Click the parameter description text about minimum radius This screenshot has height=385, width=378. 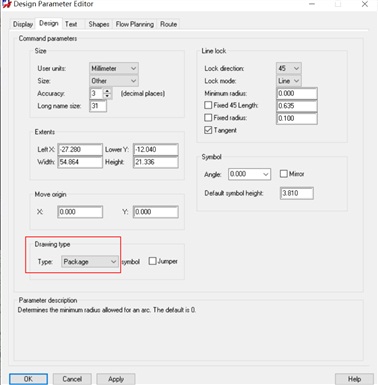tap(107, 310)
